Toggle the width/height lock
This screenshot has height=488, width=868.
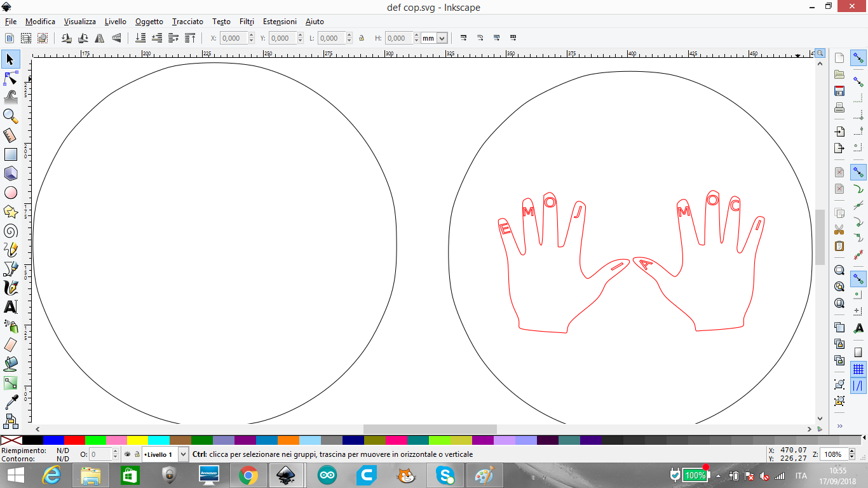362,38
